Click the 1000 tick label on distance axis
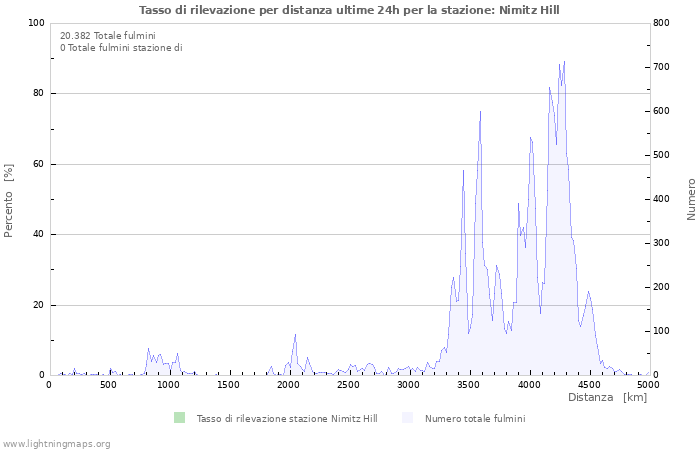Screen dimensions: 700x450 coord(168,385)
